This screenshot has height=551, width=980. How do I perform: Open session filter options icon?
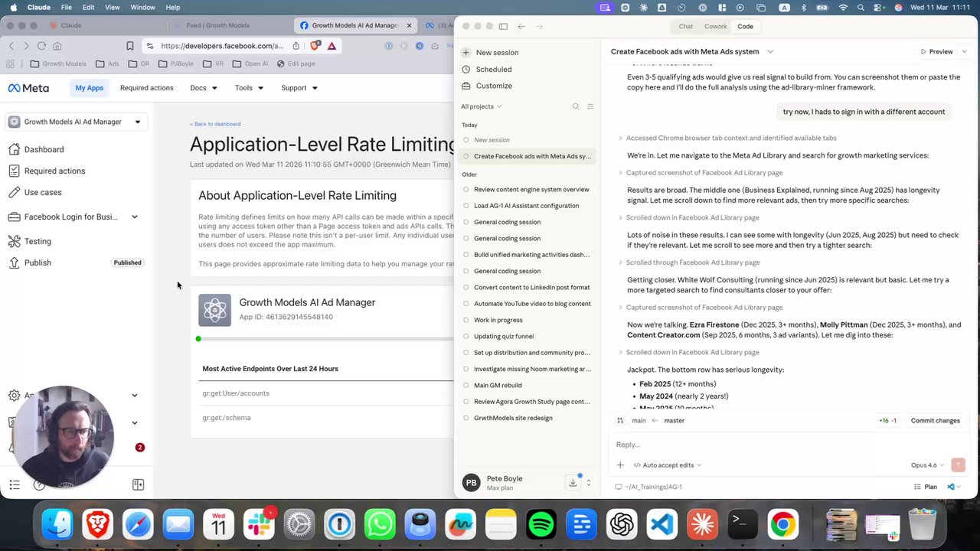tap(590, 106)
